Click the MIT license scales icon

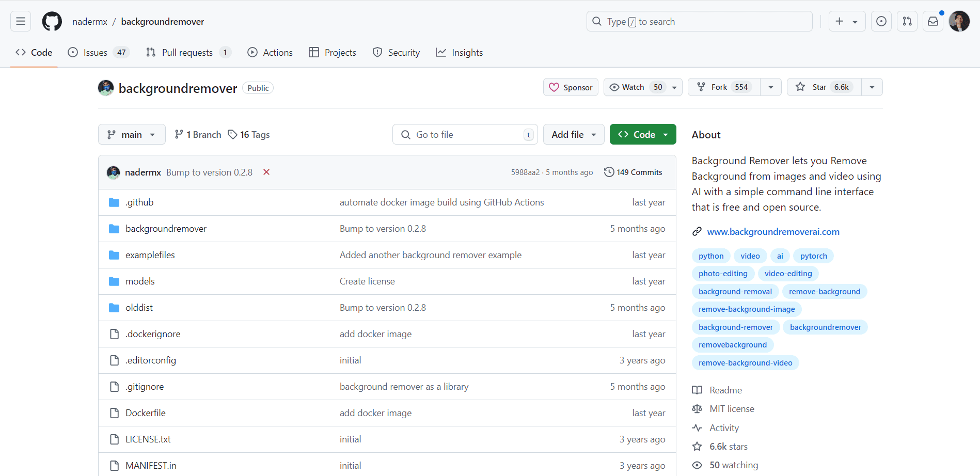(x=697, y=408)
